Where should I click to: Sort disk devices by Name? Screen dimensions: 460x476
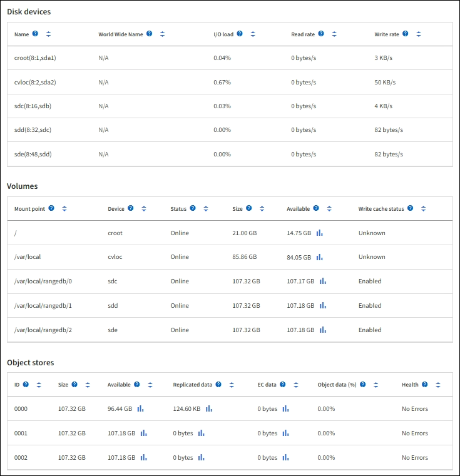click(x=48, y=34)
